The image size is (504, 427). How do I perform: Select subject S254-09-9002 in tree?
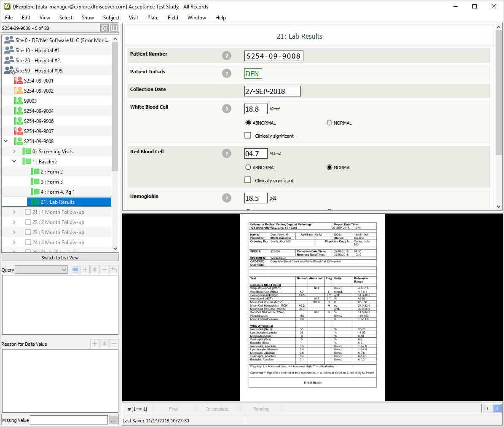pos(38,91)
